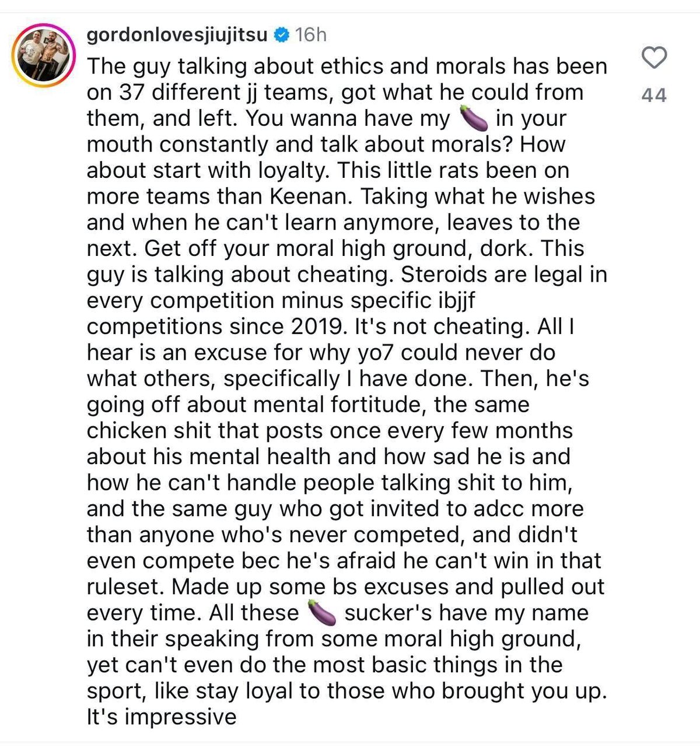Viewport: 700px width, 751px height.
Task: Click the first eggplant emoji after 'have my'
Action: click(474, 118)
